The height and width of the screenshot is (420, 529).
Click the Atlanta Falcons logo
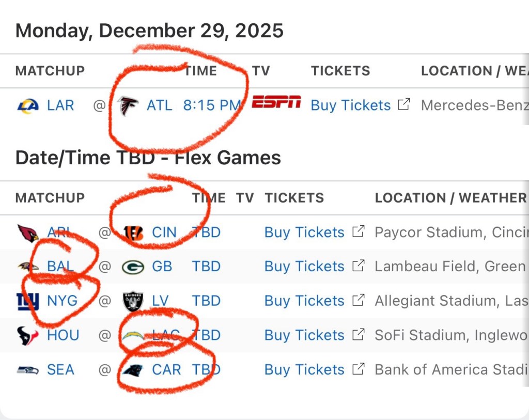(x=128, y=105)
